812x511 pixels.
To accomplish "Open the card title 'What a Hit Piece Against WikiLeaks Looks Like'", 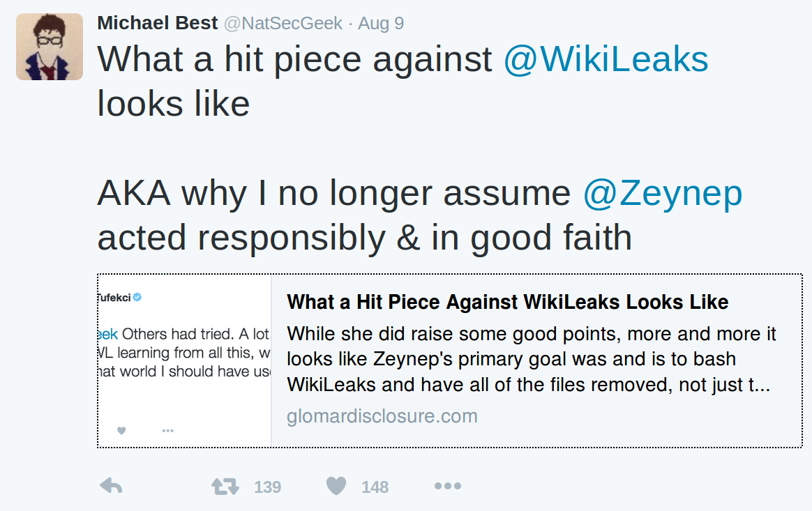I will (x=508, y=302).
